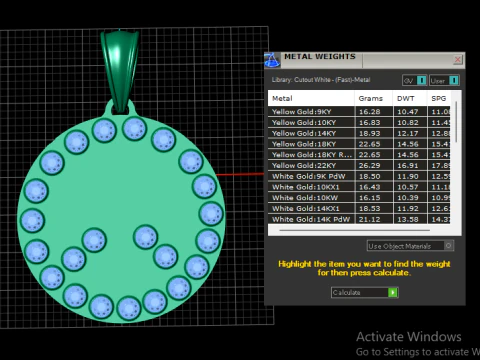Image resolution: width=480 pixels, height=360 pixels.
Task: Select the White Gold:9K PdW row
Action: pos(359,176)
